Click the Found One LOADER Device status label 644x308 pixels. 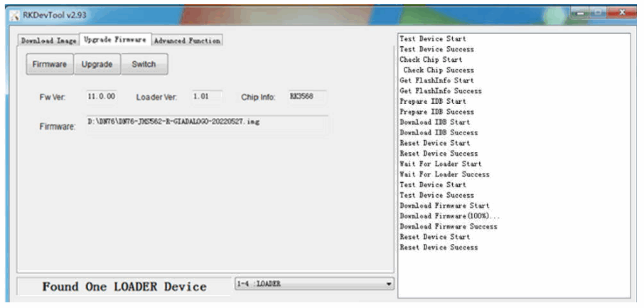pos(124,287)
